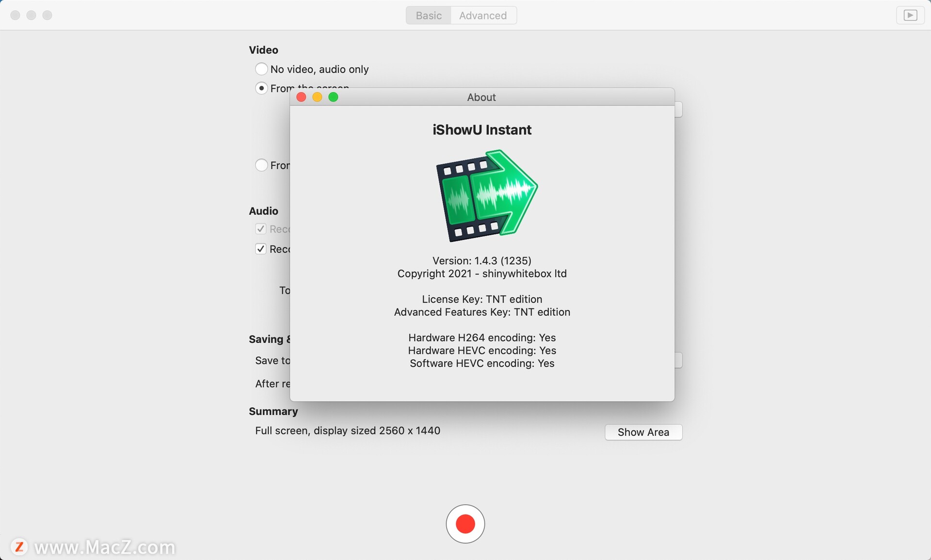
Task: Click Hardware HEVC encoding: Yes line
Action: pos(482,350)
